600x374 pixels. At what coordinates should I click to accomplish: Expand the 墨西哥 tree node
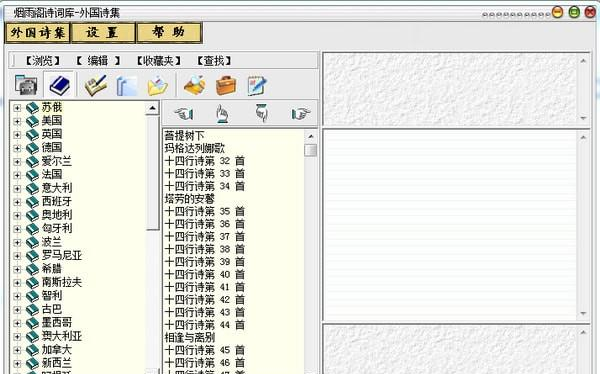[x=17, y=323]
